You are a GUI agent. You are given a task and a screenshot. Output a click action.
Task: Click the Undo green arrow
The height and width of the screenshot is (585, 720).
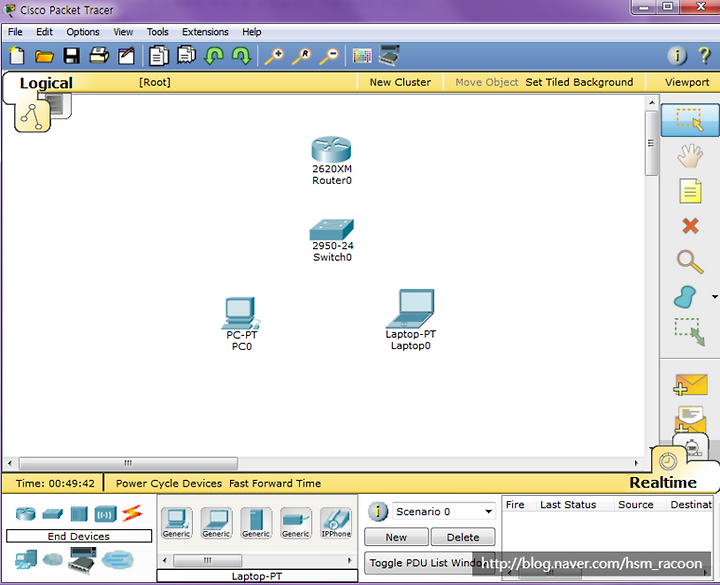214,56
